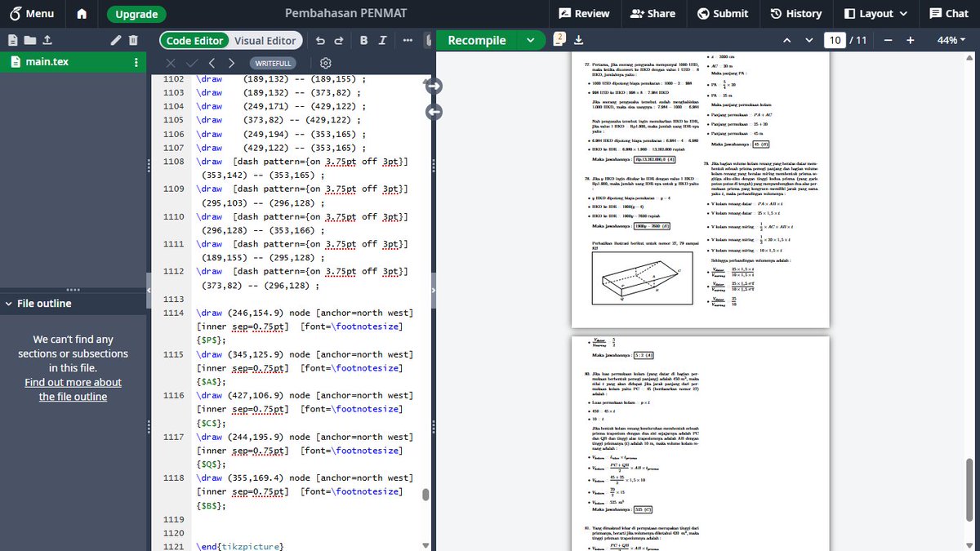Toggle bold formatting
Viewport: 980px width, 551px height.
pyautogui.click(x=363, y=40)
